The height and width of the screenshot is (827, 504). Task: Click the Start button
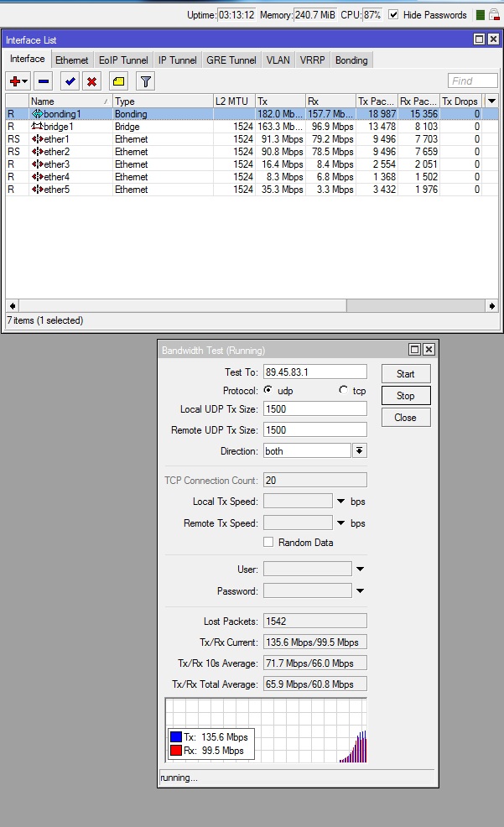pos(406,374)
